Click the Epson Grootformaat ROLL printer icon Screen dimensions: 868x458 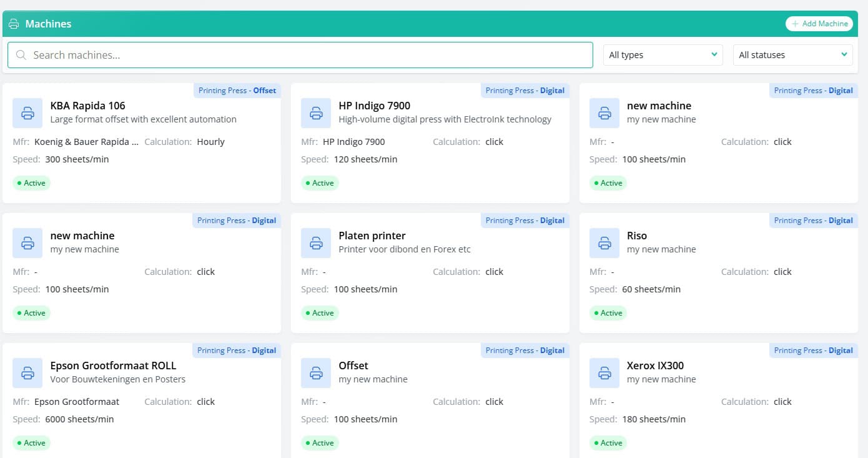(x=27, y=373)
